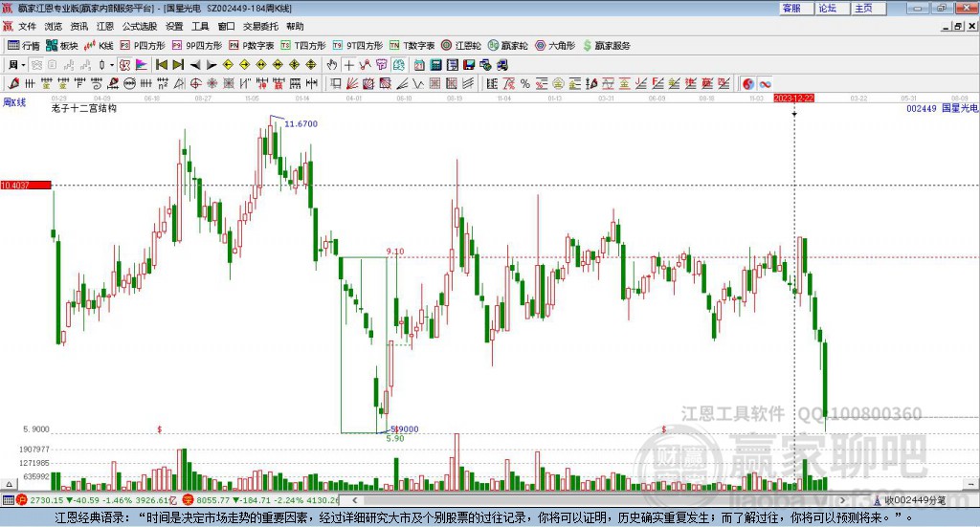Select the red crosshair circle target tool

pos(195,83)
